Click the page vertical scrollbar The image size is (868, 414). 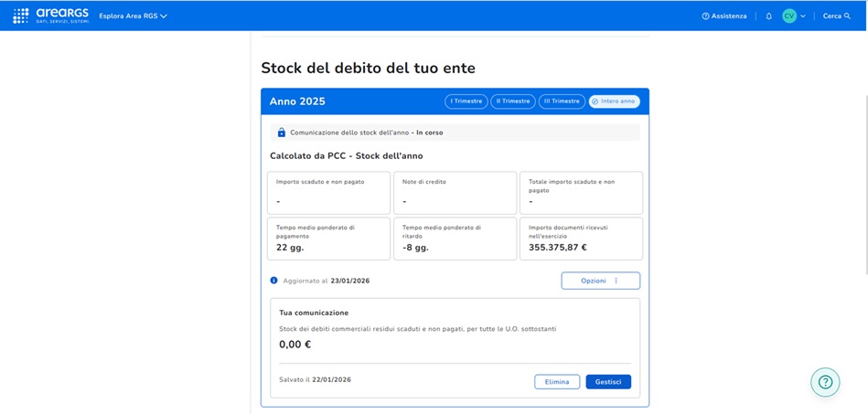(x=864, y=183)
